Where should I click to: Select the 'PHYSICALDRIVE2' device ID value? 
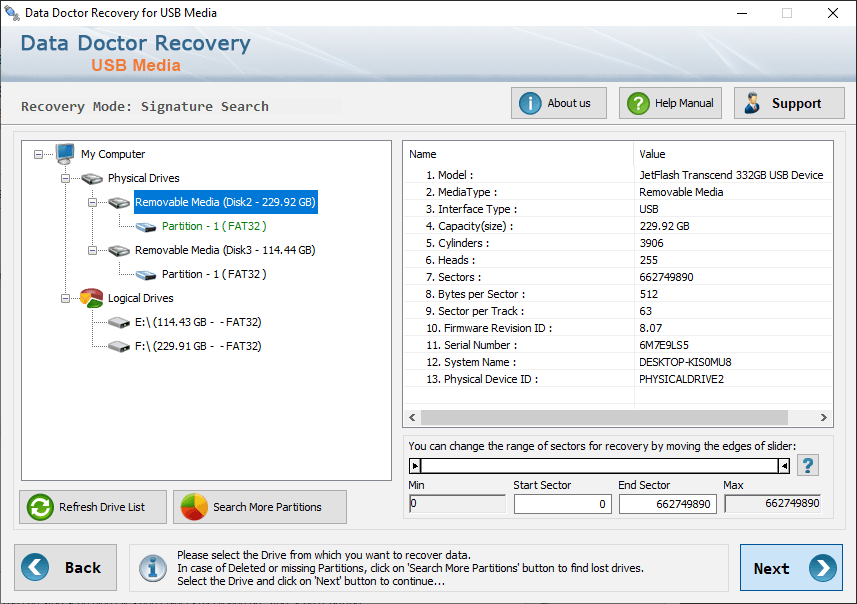point(681,379)
